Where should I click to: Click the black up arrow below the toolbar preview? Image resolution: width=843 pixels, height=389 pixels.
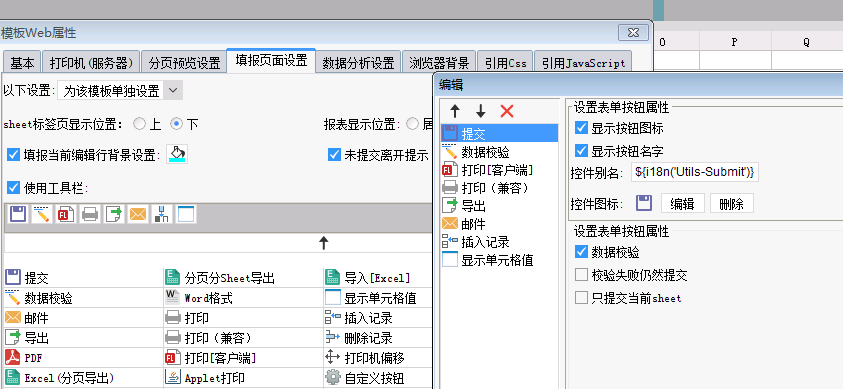tap(324, 243)
